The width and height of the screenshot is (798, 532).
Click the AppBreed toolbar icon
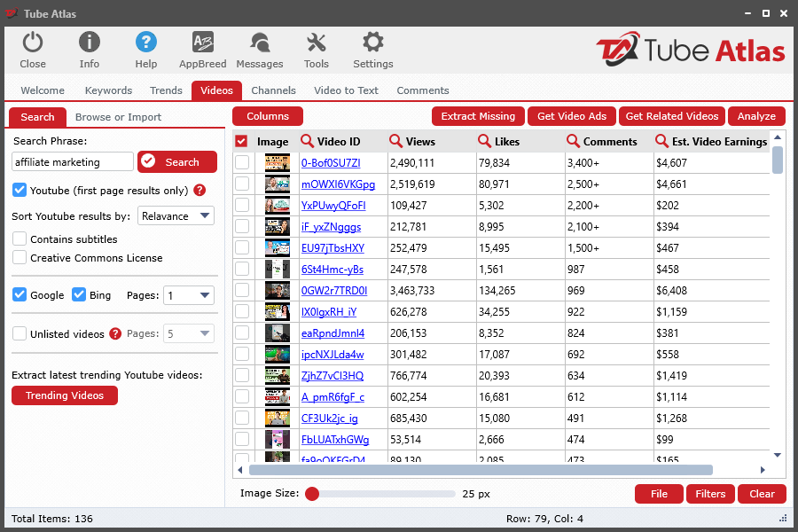coord(202,43)
